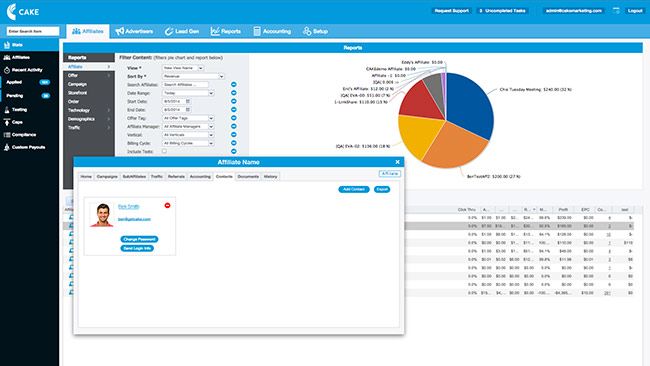Click the header icon beside Logout

click(616, 11)
